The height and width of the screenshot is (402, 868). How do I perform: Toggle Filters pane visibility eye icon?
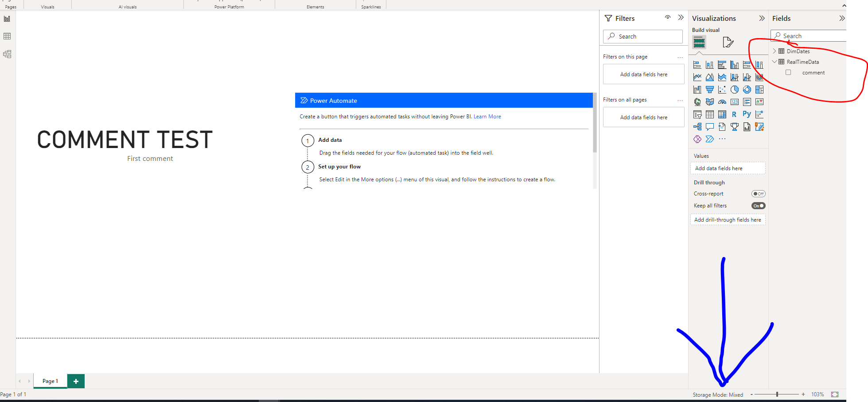point(668,17)
